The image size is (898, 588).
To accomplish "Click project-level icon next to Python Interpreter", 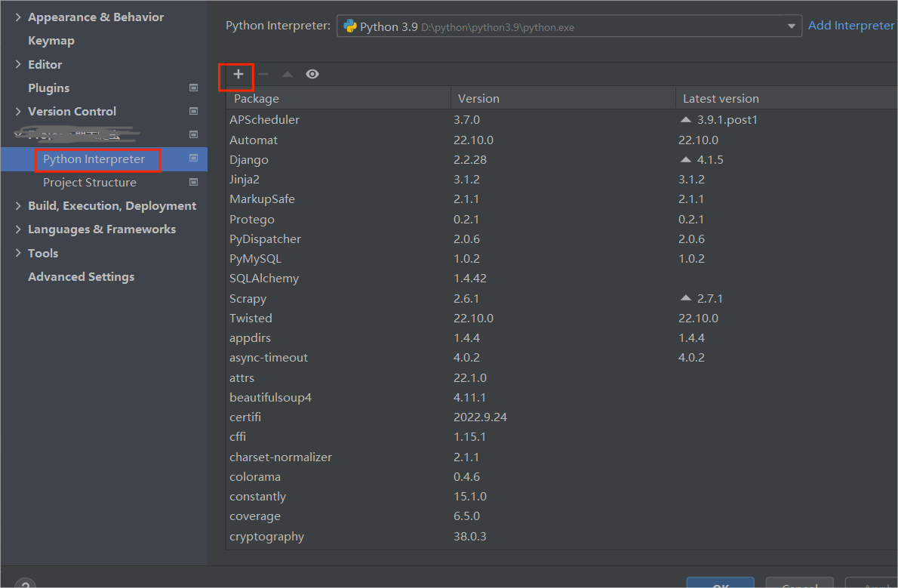I will [194, 158].
